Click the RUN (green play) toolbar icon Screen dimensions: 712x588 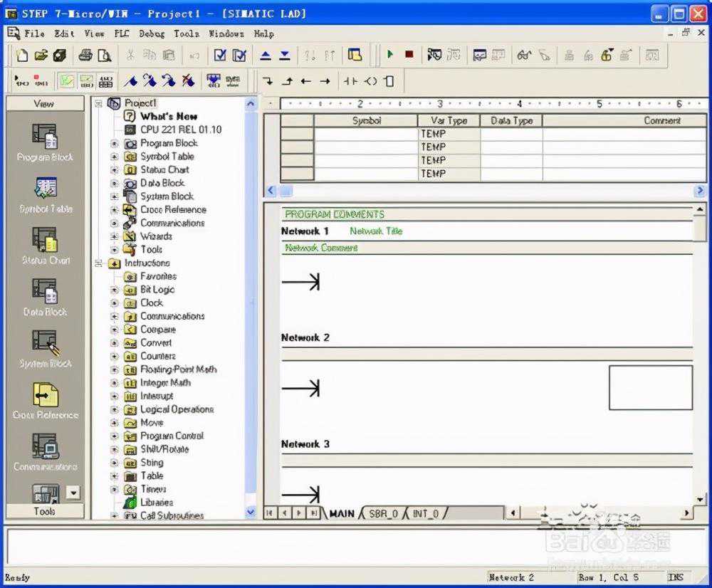[x=390, y=55]
